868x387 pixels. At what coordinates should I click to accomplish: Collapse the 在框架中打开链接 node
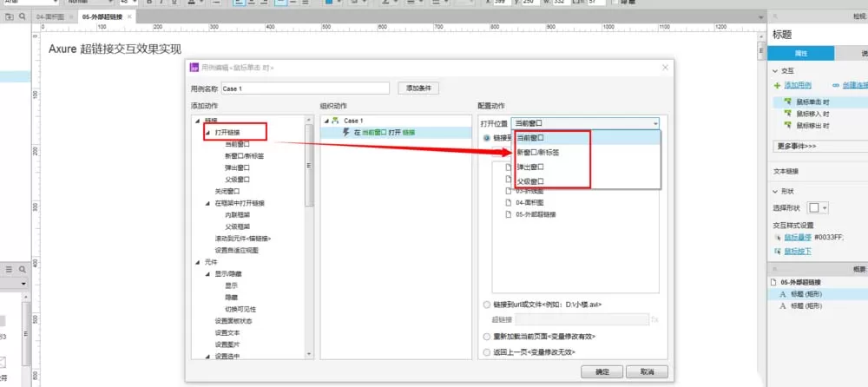click(x=207, y=203)
